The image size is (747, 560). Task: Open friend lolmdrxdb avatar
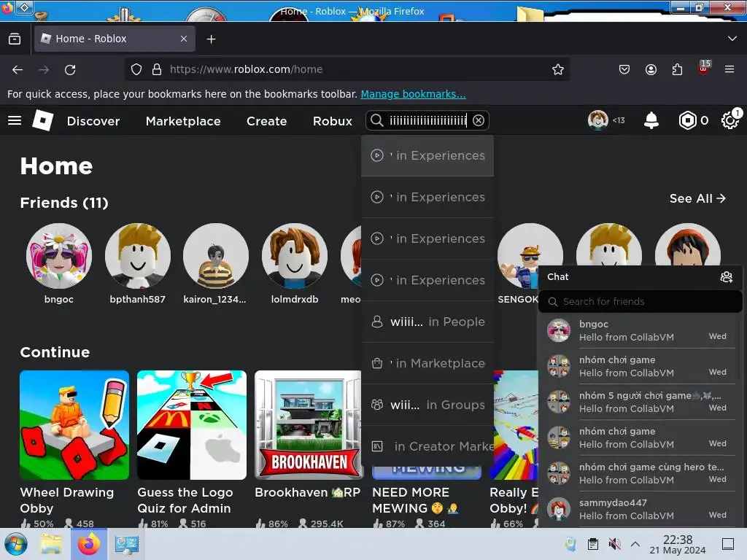(295, 256)
